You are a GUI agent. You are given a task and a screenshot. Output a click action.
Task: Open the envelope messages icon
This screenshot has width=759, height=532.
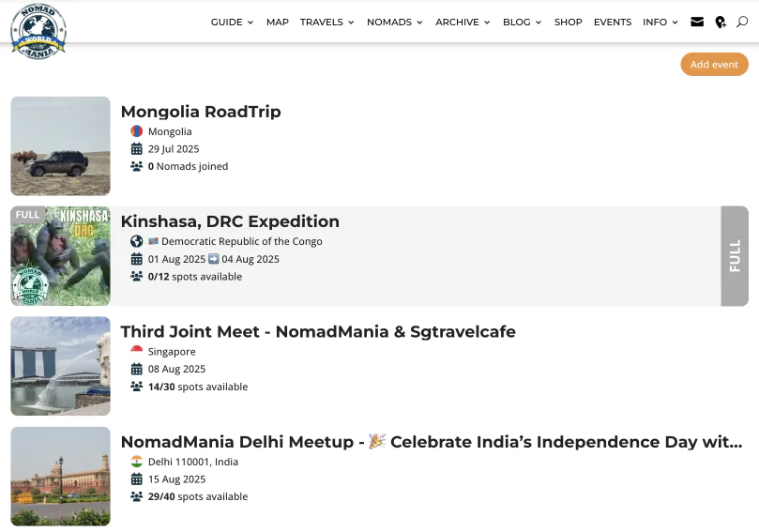(697, 22)
